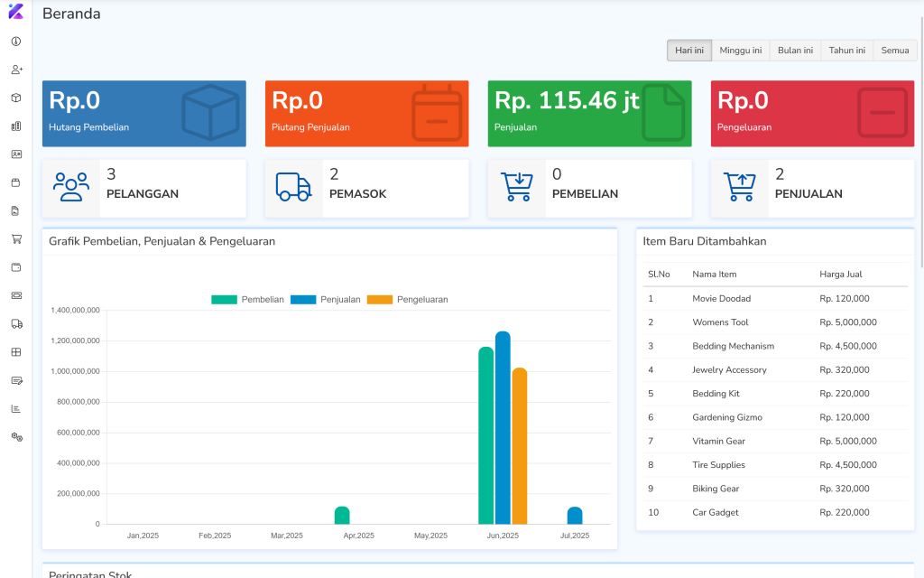924x578 pixels.
Task: Click the wallet icon in sidebar
Action: coord(16,267)
